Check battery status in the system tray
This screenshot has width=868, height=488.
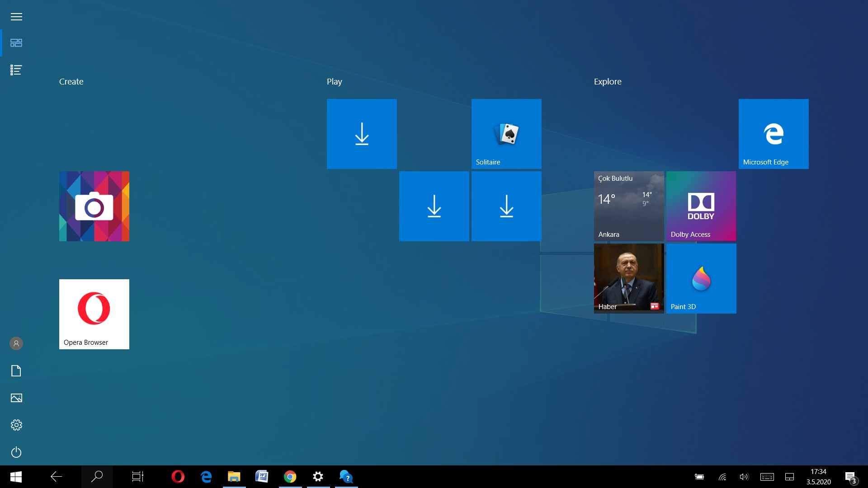(x=699, y=477)
